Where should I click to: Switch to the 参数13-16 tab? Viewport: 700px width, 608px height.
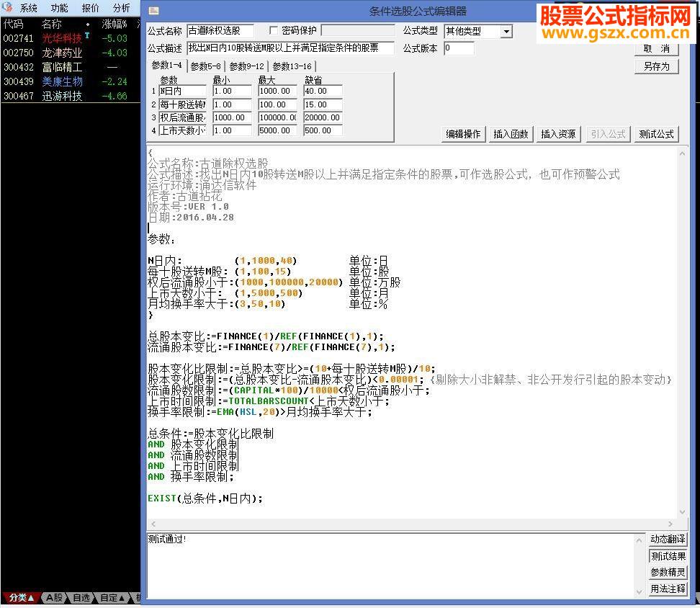(x=292, y=66)
